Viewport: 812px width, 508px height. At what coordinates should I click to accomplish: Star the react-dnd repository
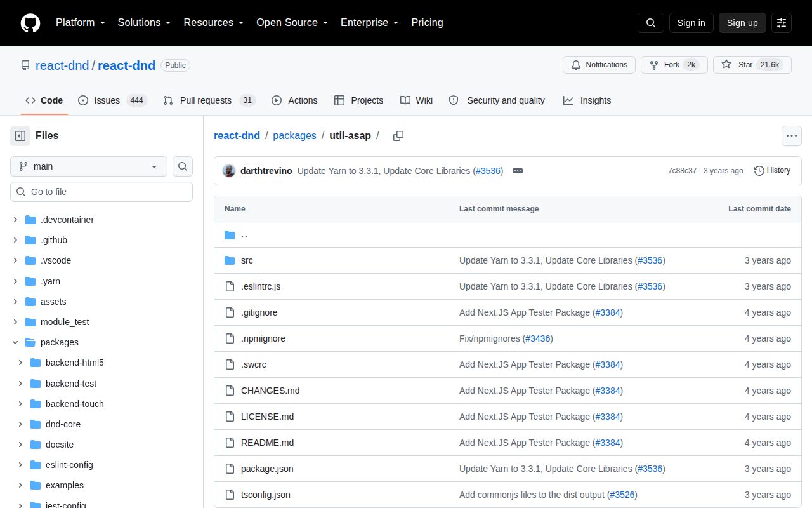[752, 65]
